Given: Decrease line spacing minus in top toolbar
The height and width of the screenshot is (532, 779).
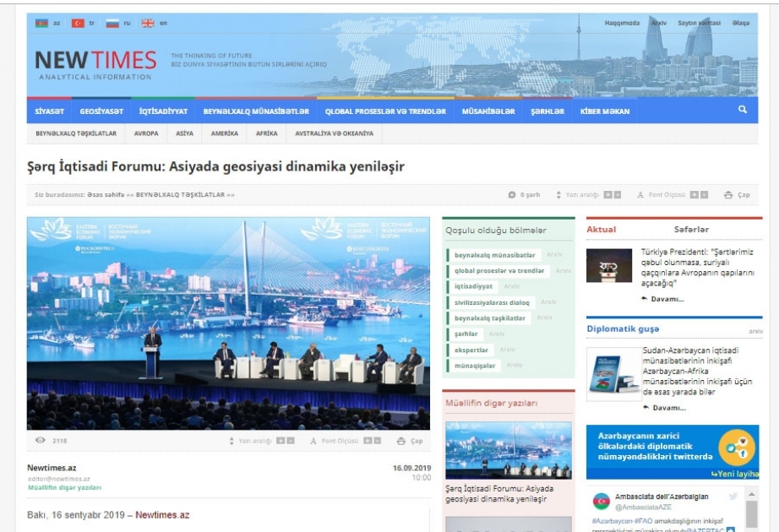Looking at the screenshot, I should pos(617,195).
